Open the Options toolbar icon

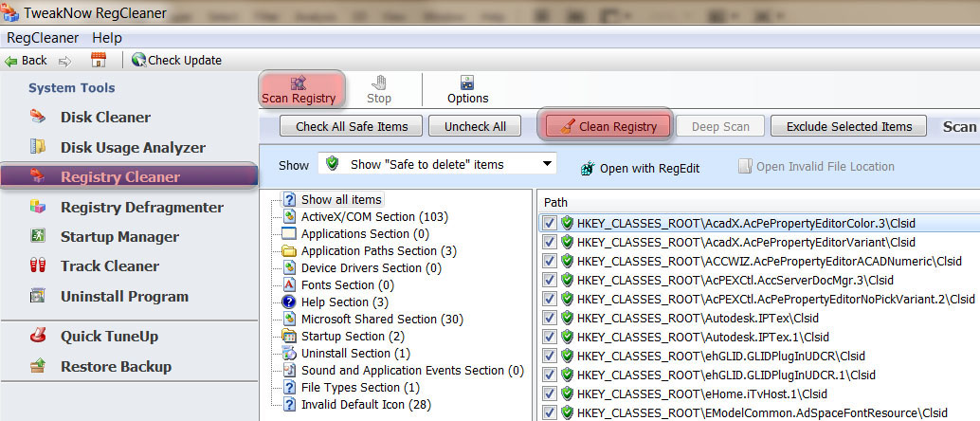[x=467, y=82]
